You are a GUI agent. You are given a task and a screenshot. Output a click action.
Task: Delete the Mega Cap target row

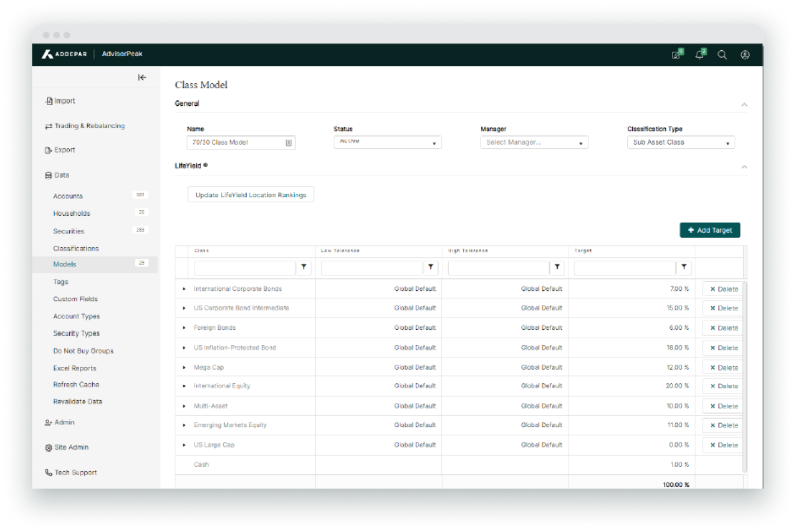722,367
